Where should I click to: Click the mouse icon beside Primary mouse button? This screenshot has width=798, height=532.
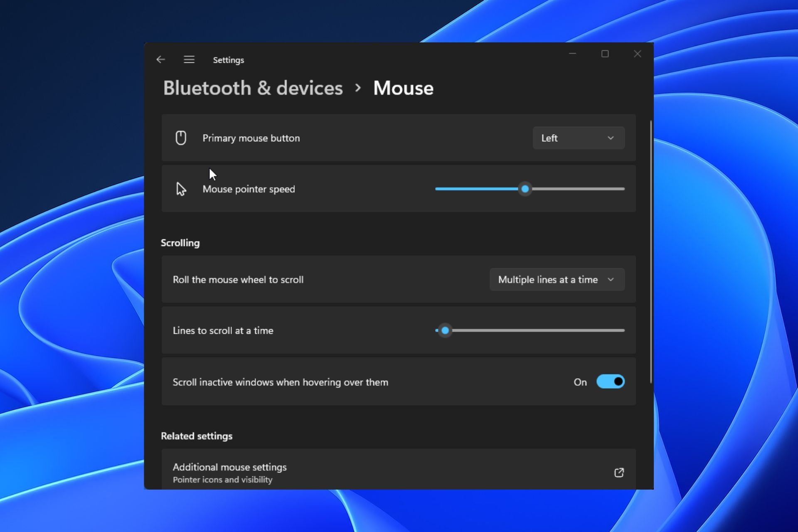[x=181, y=138]
